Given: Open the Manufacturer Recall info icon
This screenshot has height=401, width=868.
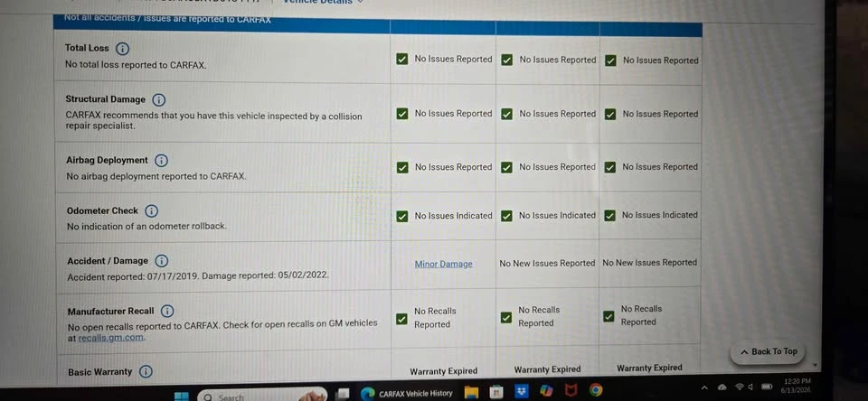Looking at the screenshot, I should [167, 311].
